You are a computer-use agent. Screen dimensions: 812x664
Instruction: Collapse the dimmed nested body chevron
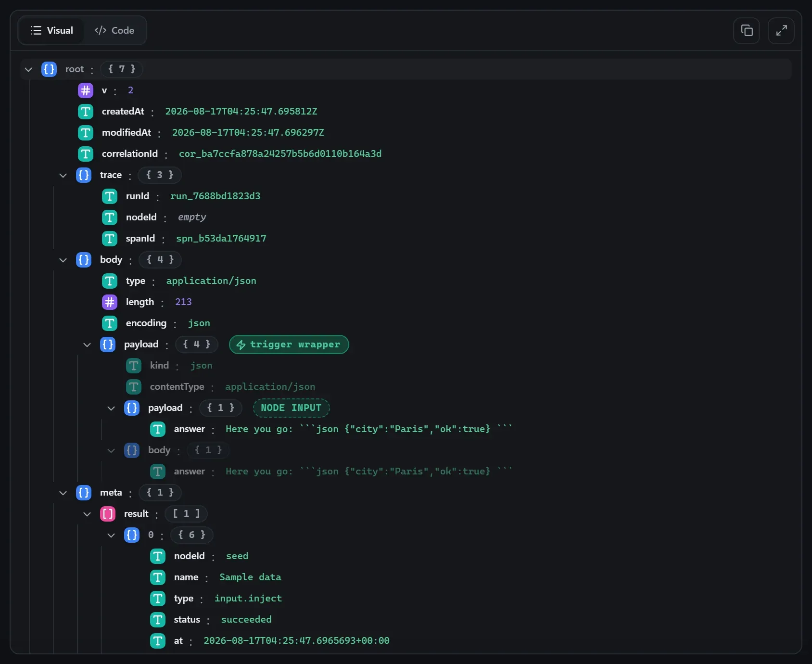(x=111, y=450)
